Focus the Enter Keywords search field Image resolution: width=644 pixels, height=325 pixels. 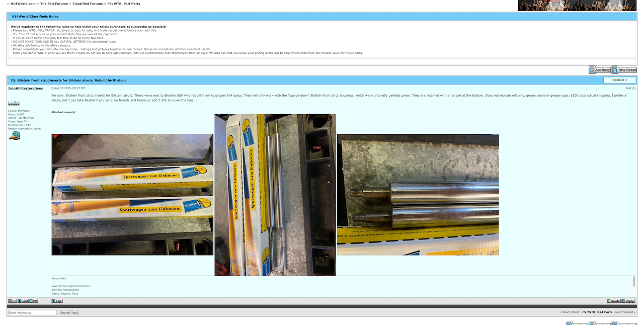[x=32, y=312]
